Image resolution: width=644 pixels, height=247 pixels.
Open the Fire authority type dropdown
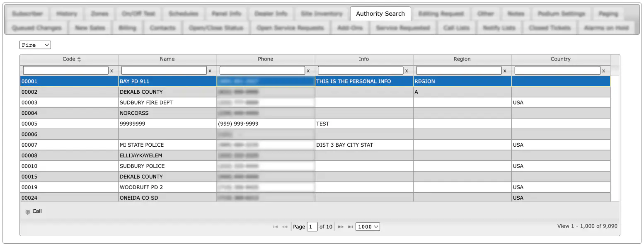click(x=35, y=45)
